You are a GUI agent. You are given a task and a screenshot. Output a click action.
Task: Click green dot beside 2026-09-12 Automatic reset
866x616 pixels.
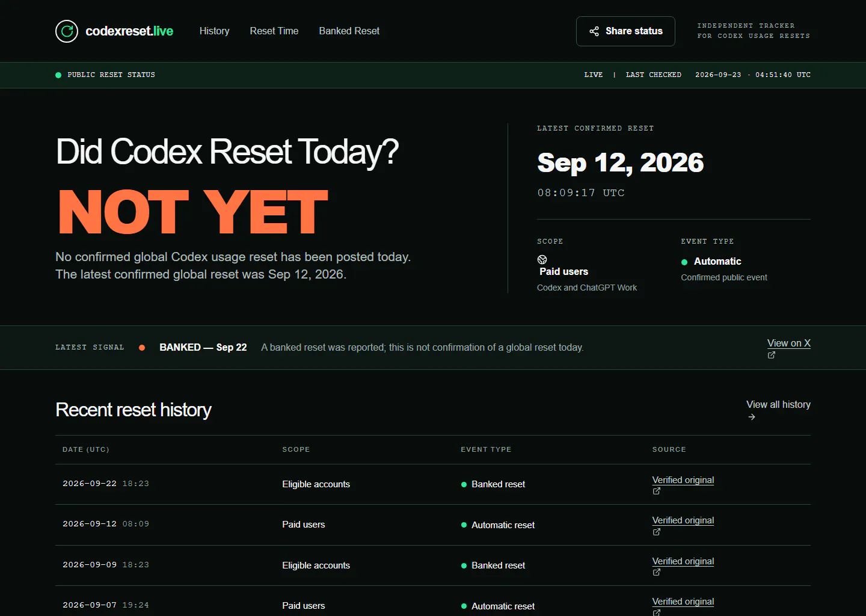coord(464,525)
